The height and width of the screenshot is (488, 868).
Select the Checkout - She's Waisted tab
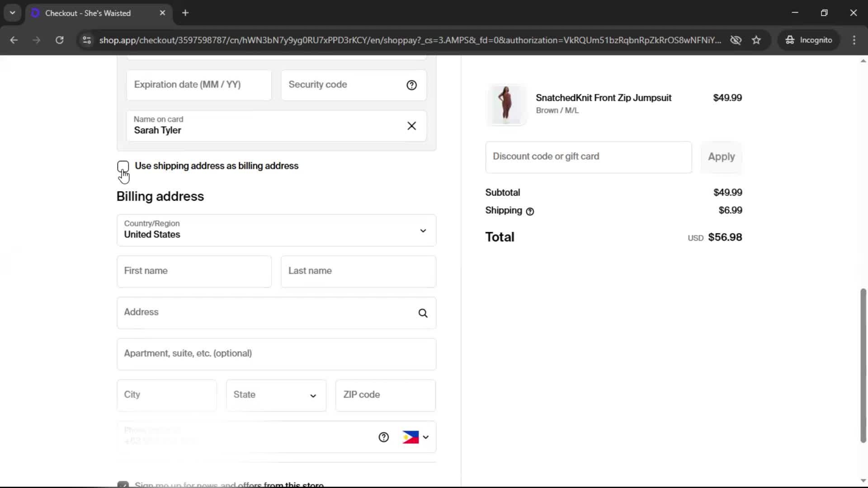coord(88,13)
